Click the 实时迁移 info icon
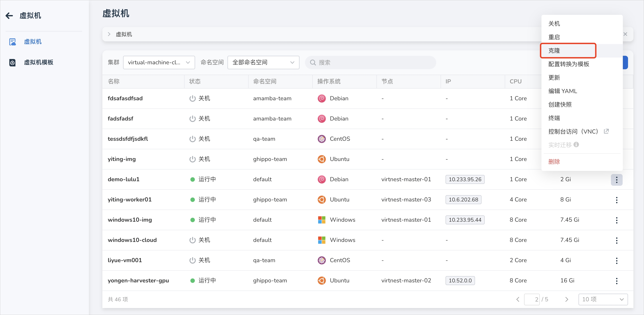This screenshot has width=644, height=315. pos(576,145)
